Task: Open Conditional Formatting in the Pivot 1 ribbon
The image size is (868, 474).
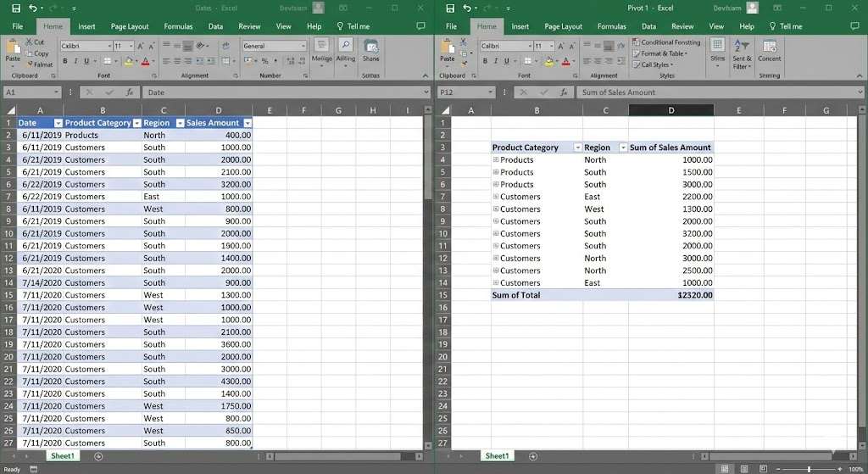Action: coord(666,42)
